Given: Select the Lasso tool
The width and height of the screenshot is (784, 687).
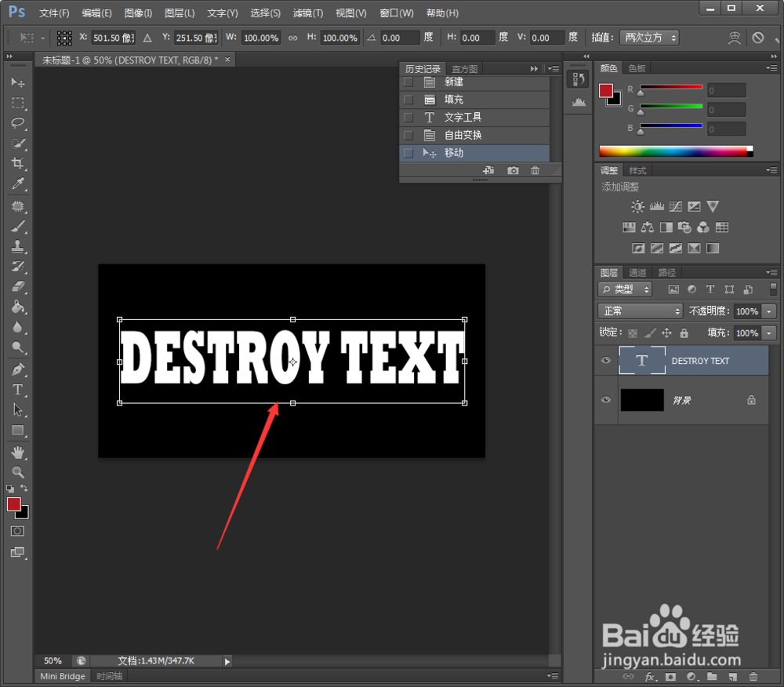Looking at the screenshot, I should pyautogui.click(x=18, y=123).
